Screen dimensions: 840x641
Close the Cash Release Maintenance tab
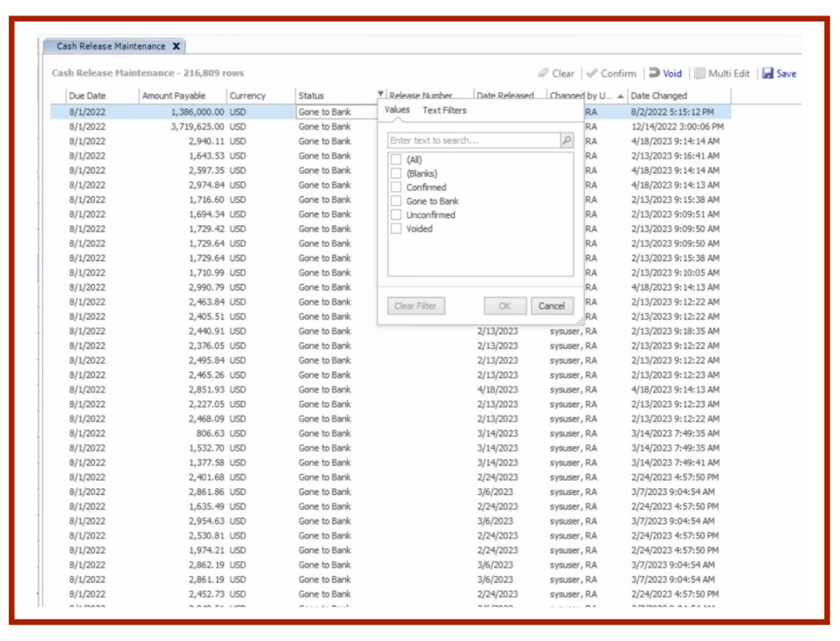coord(176,47)
